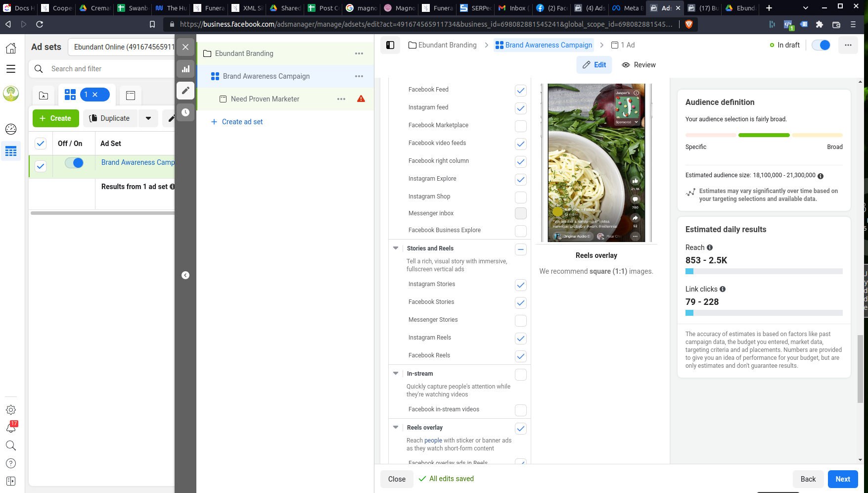Enable the Facebook Marketplace placement checkbox
The image size is (868, 493).
520,126
